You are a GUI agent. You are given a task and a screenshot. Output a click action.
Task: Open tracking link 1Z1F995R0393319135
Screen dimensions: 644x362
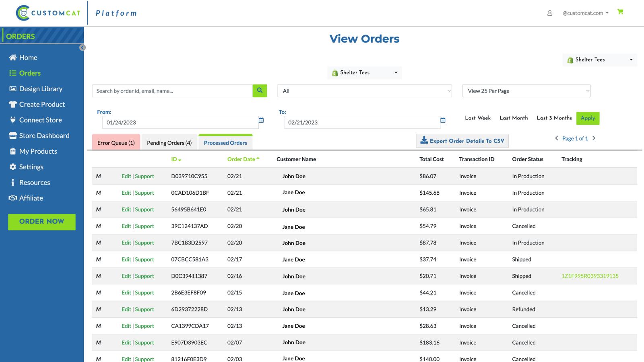pyautogui.click(x=590, y=276)
